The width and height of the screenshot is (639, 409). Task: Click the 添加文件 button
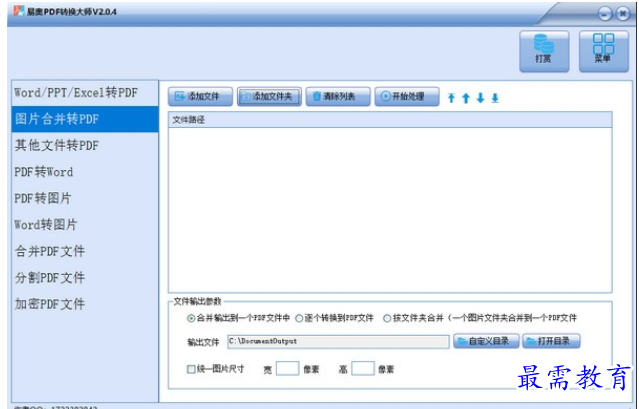pos(200,97)
